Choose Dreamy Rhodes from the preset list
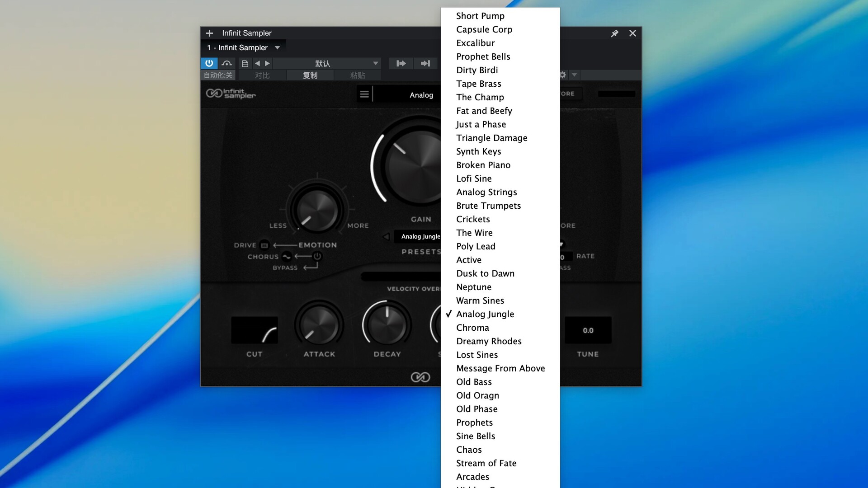 (489, 342)
